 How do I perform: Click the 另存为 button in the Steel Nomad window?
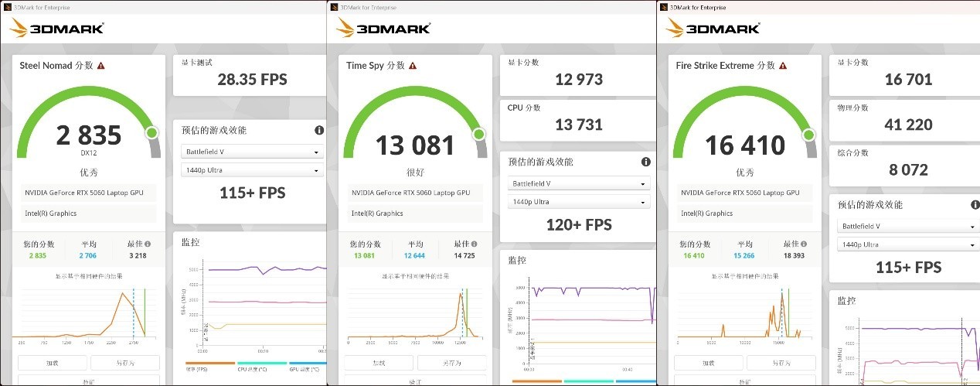(x=125, y=363)
